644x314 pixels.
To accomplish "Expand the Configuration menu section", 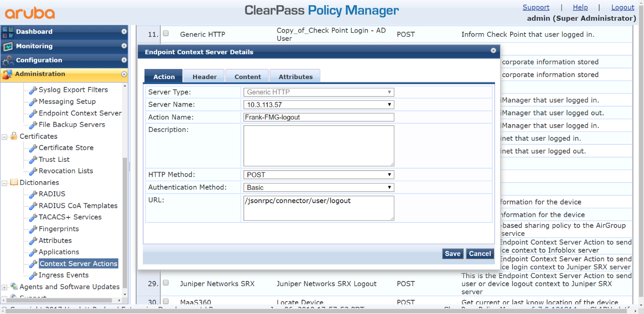I will (124, 60).
